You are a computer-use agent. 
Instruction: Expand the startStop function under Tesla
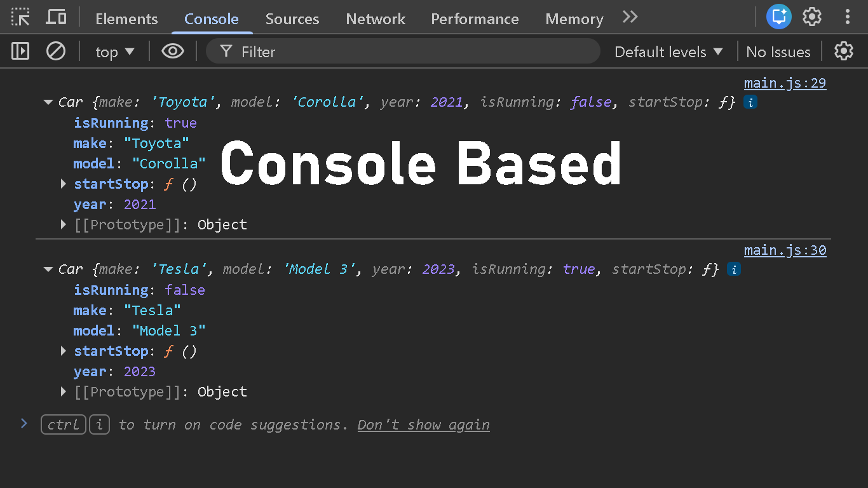pyautogui.click(x=63, y=351)
